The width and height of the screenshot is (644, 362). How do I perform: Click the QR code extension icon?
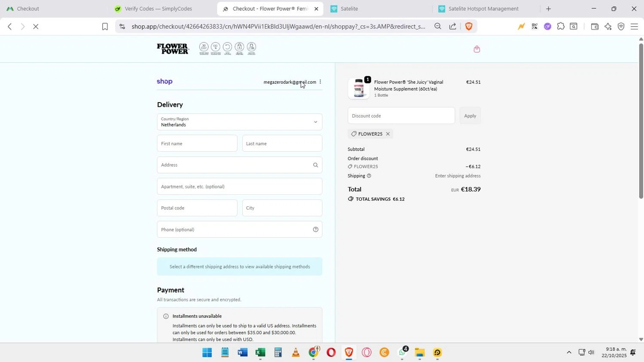point(535,27)
